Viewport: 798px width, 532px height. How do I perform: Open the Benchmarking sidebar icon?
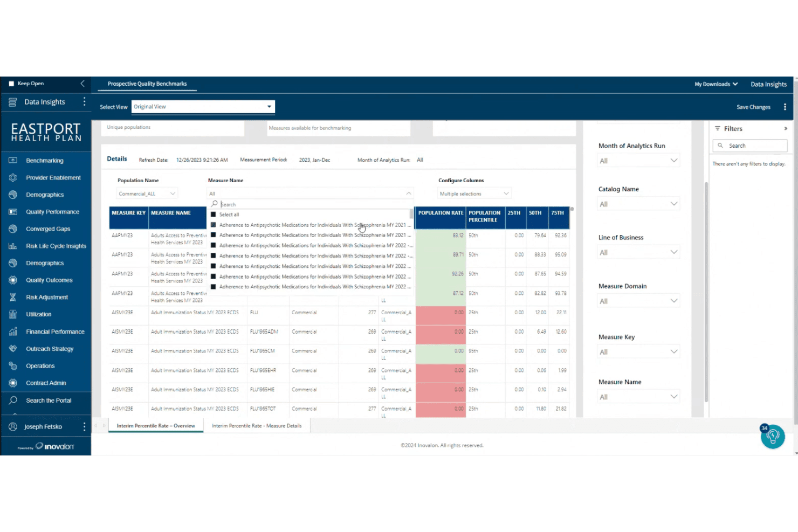13,161
